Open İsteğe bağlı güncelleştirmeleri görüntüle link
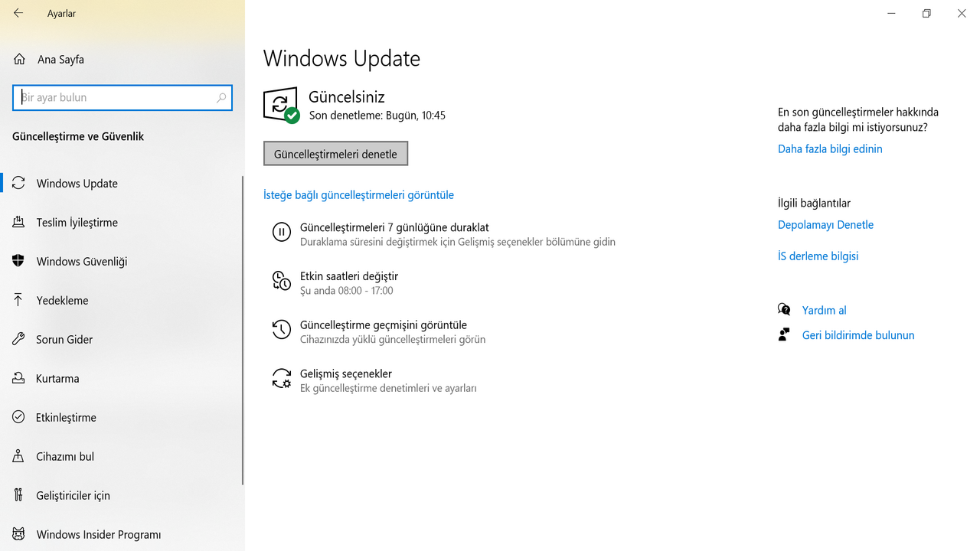 pyautogui.click(x=358, y=195)
